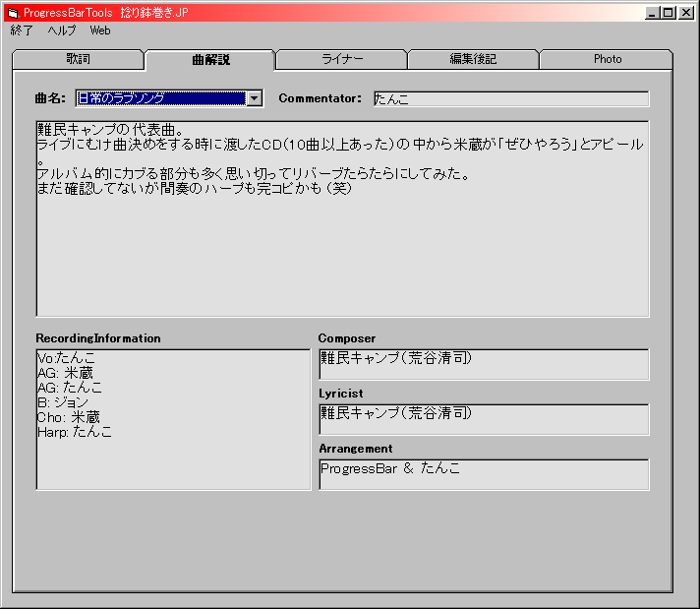This screenshot has height=609, width=700.
Task: Click the Arrangement field with ProgressBar & たんこ
Action: click(484, 474)
